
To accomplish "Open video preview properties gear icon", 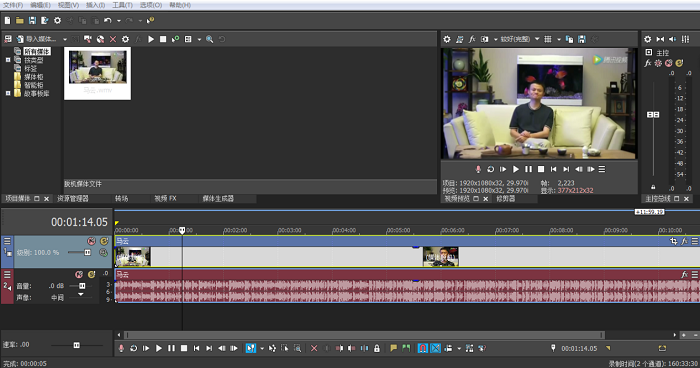I will click(x=447, y=39).
